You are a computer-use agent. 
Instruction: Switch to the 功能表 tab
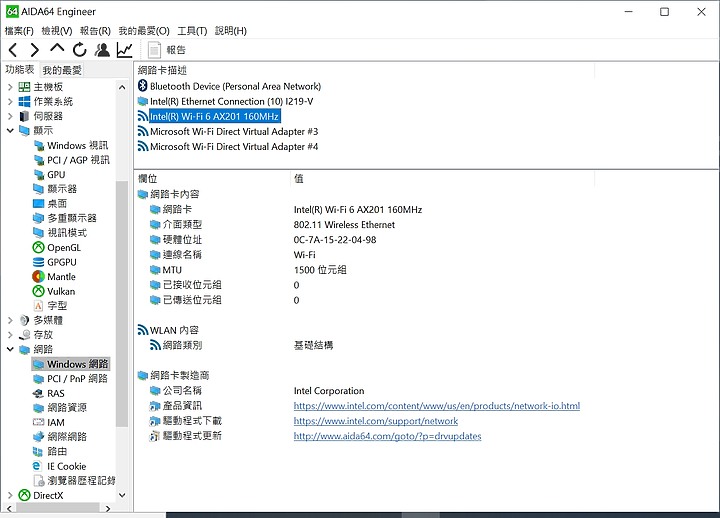(20, 69)
